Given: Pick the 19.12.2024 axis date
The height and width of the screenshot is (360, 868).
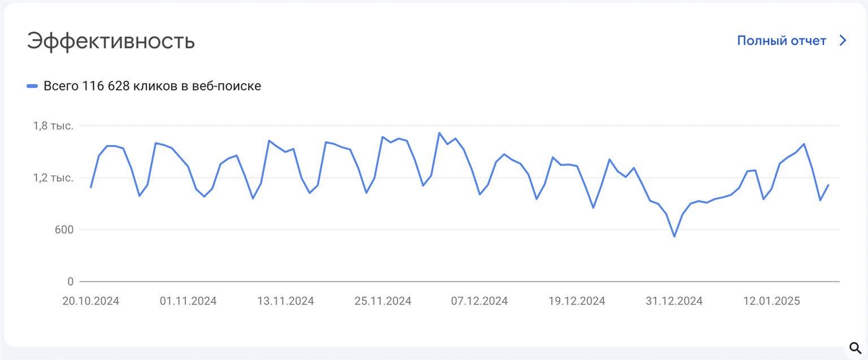Looking at the screenshot, I should coord(576,301).
